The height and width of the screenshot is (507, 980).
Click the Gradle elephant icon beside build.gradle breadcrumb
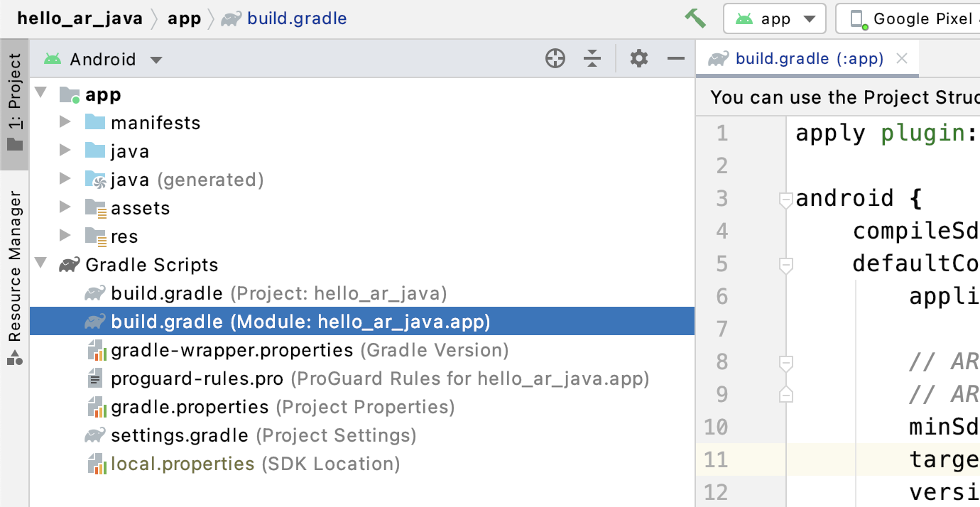coord(231,18)
